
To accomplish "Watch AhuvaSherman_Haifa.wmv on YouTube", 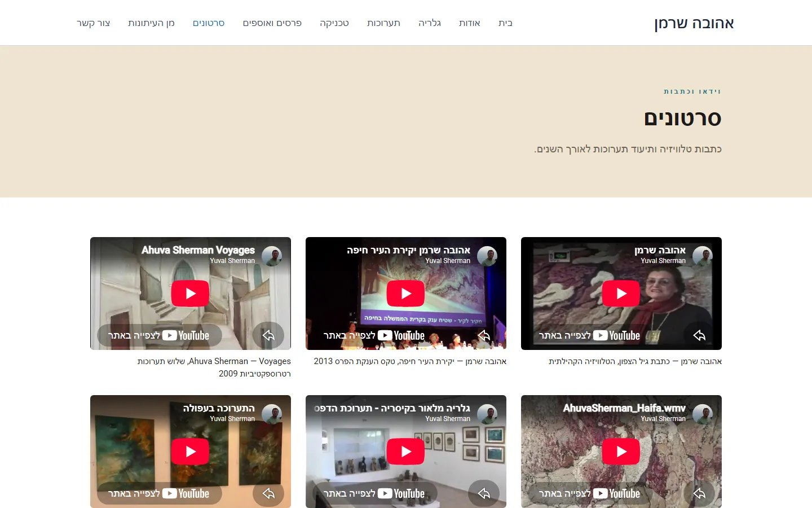I will click(590, 493).
